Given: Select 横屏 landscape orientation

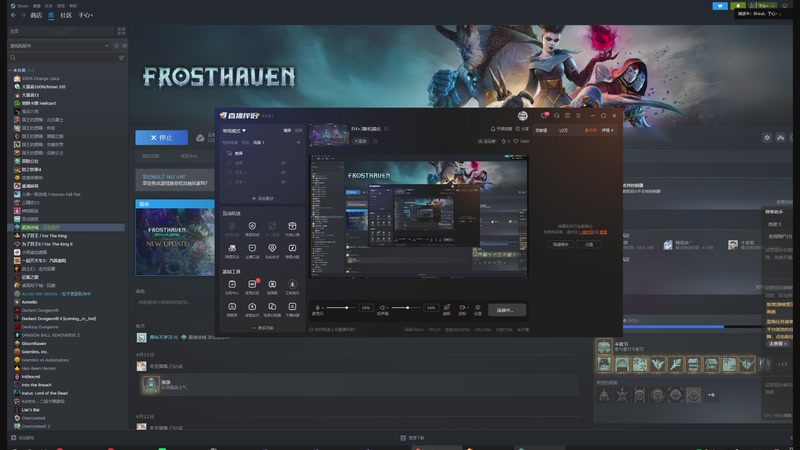Looking at the screenshot, I should pyautogui.click(x=287, y=131).
